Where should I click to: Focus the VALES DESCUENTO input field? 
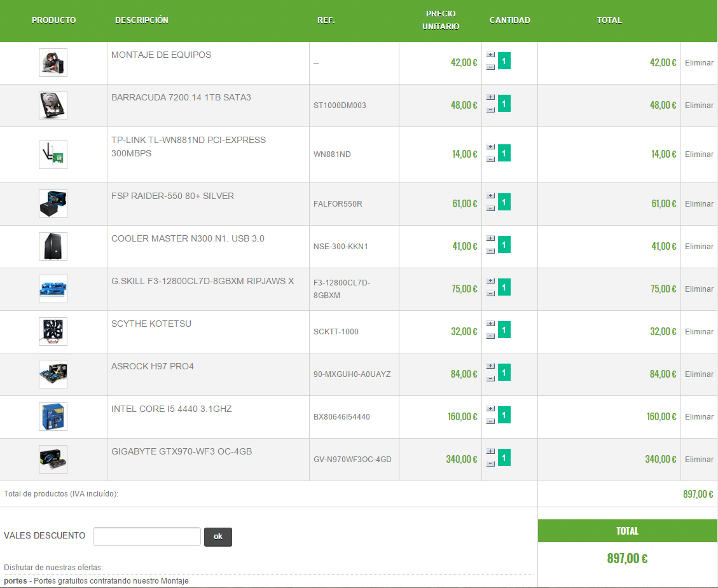point(146,537)
